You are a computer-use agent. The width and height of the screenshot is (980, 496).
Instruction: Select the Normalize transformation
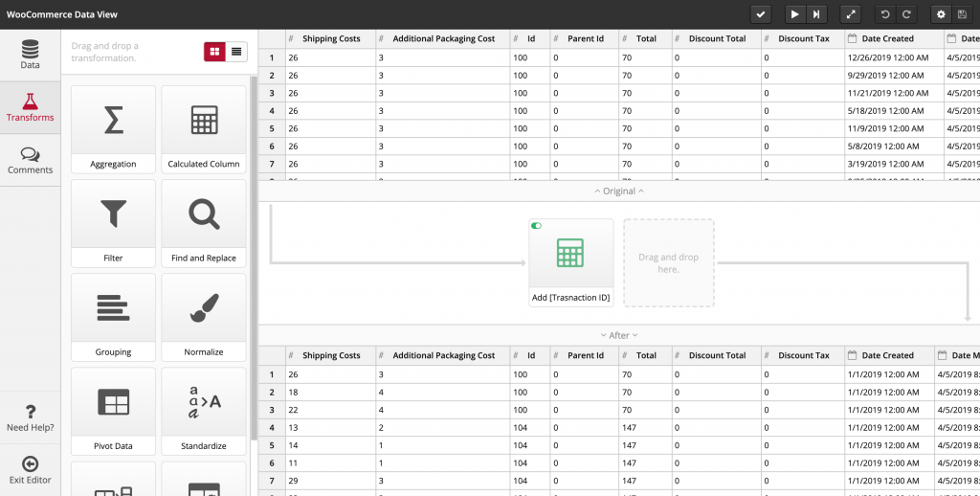point(204,317)
